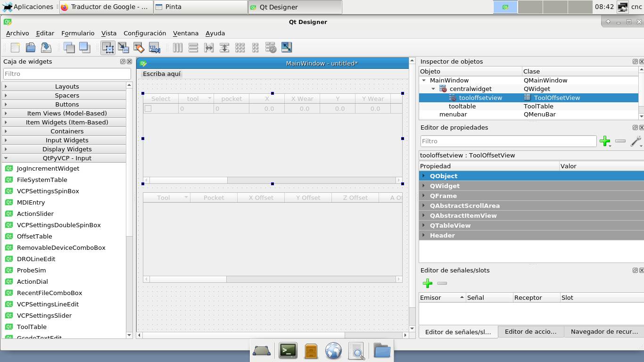Image resolution: width=644 pixels, height=362 pixels.
Task: Float the Caja de widgets panel
Action: (x=123, y=62)
